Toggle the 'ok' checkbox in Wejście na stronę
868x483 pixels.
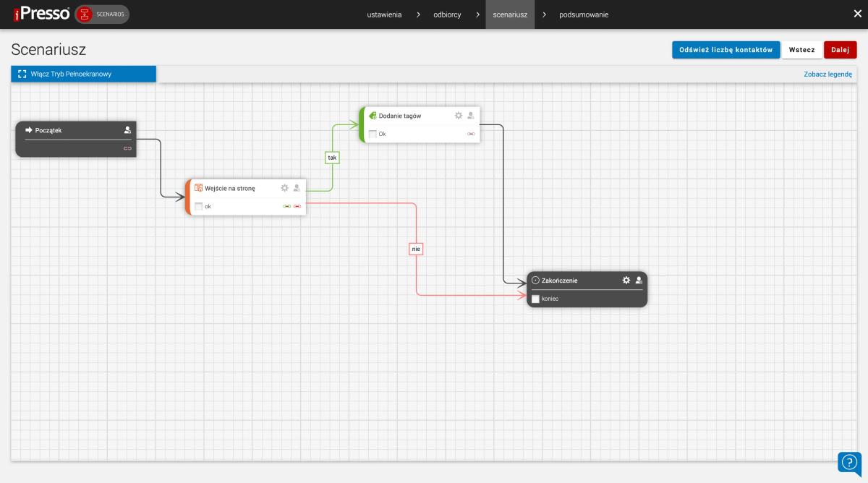click(199, 207)
